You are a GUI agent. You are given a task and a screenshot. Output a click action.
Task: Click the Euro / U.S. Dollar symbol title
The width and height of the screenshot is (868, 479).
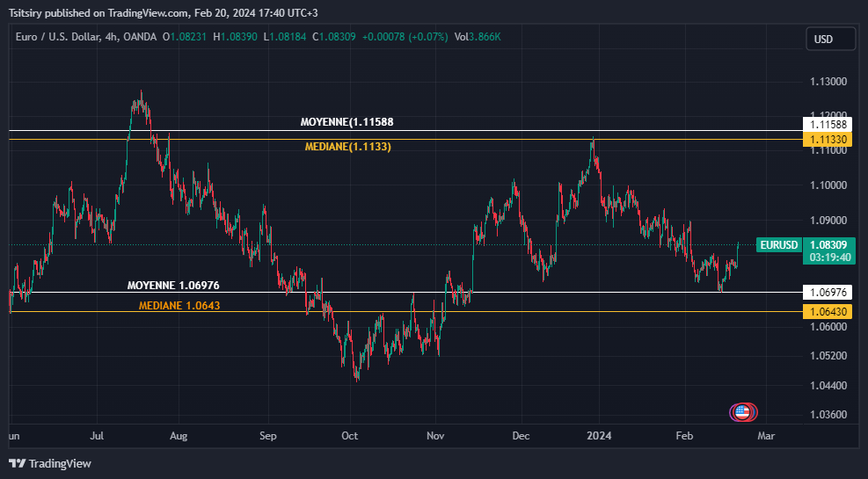click(57, 37)
